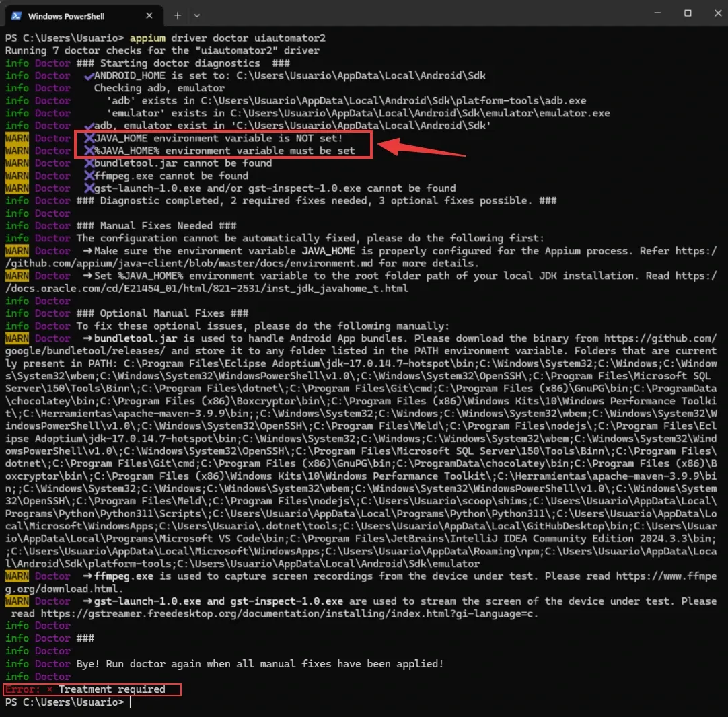
Task: Click 'Bye! Run doctor again' message
Action: 260,664
